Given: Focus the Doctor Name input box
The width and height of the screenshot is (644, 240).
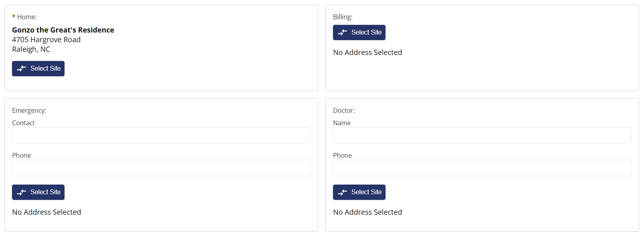Looking at the screenshot, I should click(x=482, y=135).
